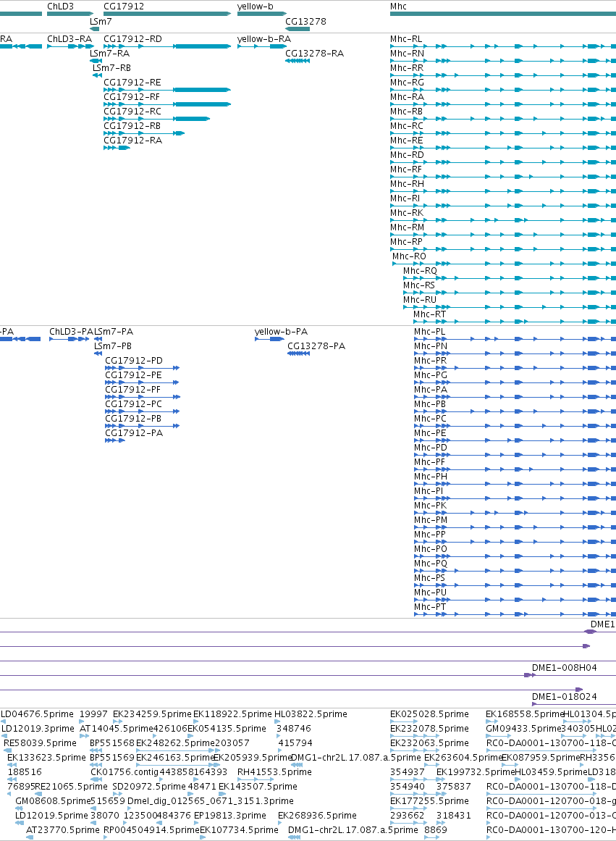This screenshot has width=616, height=841.
Task: Click the DME1-018024 feature label
Action: click(564, 697)
